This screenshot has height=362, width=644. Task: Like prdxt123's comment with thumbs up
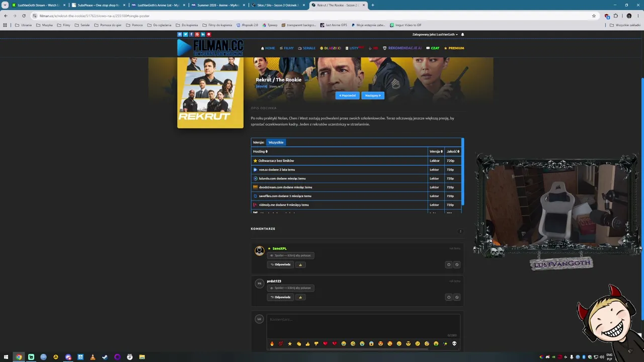tap(300, 297)
